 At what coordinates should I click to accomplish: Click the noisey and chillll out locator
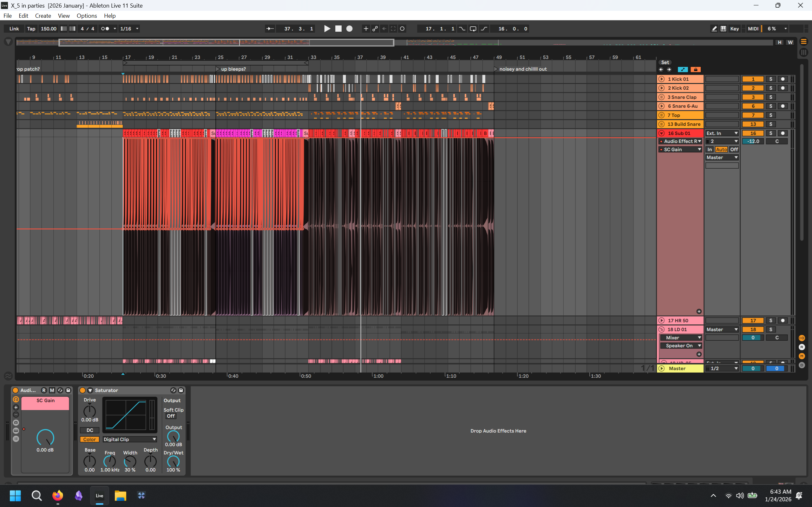tap(522, 69)
